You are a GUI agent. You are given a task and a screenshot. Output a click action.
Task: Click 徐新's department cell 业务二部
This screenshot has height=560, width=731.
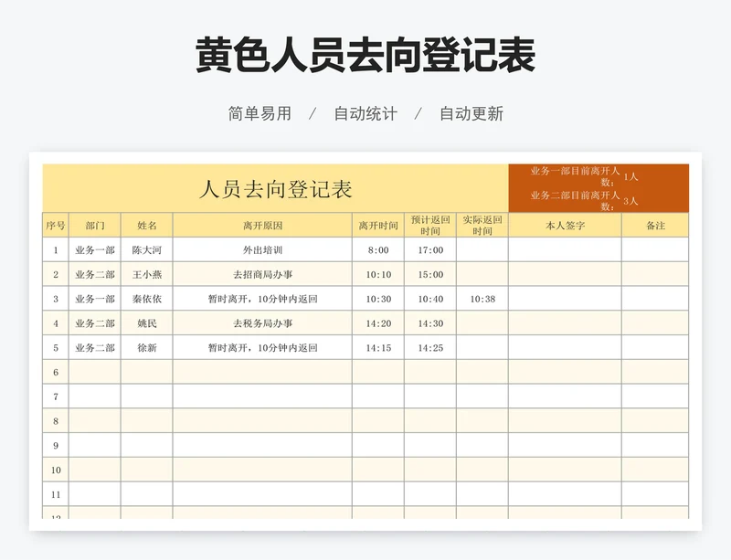(x=95, y=347)
